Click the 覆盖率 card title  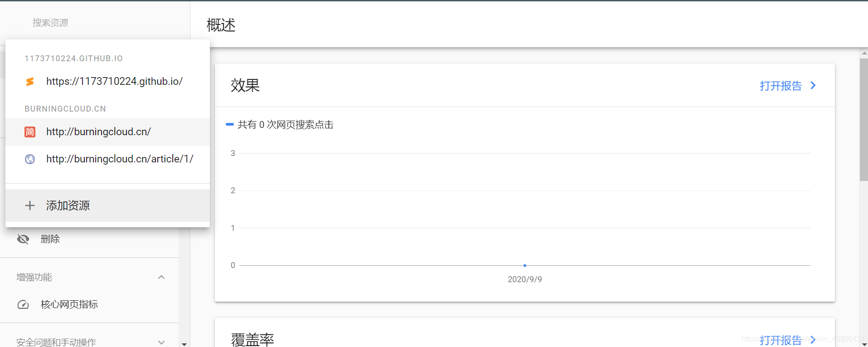[x=252, y=339]
